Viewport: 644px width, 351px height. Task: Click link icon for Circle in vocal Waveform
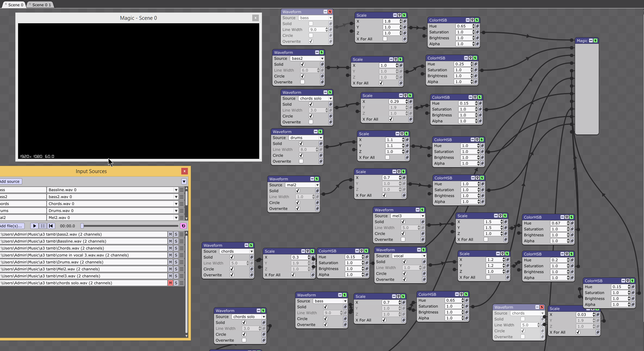(424, 274)
